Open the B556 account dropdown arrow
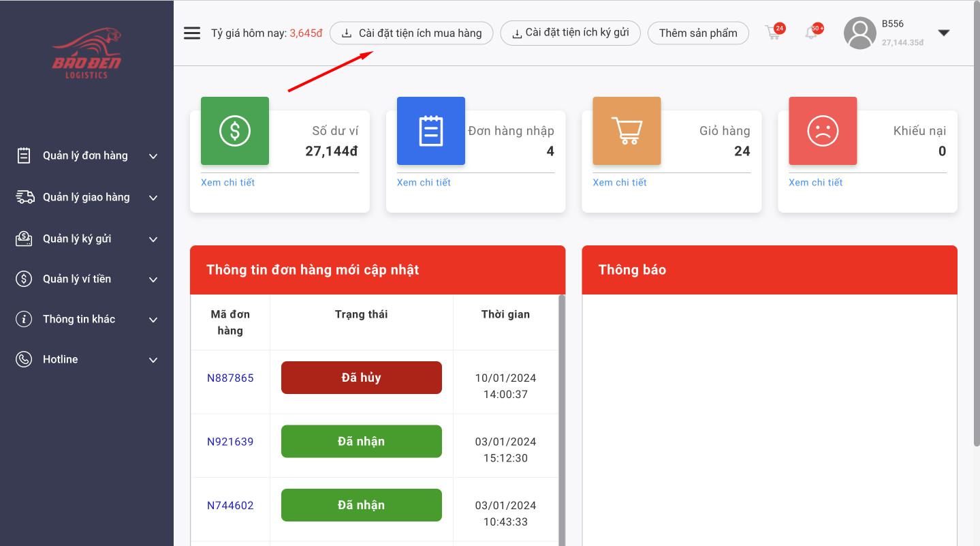 (944, 33)
